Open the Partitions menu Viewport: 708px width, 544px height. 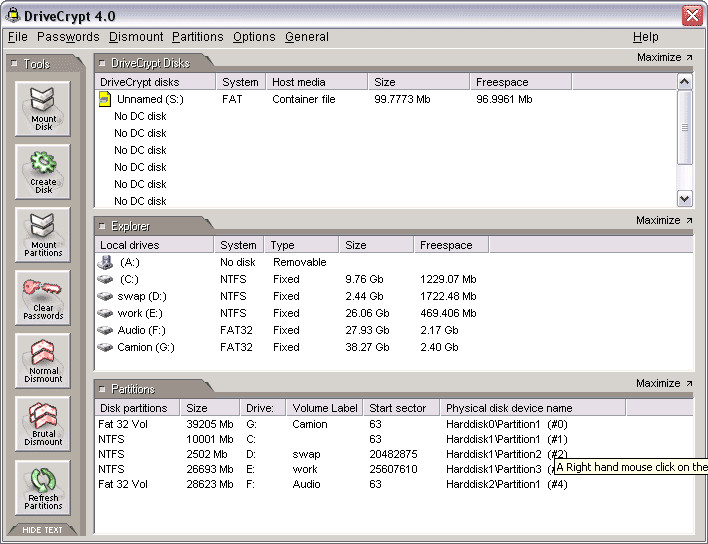(x=198, y=37)
